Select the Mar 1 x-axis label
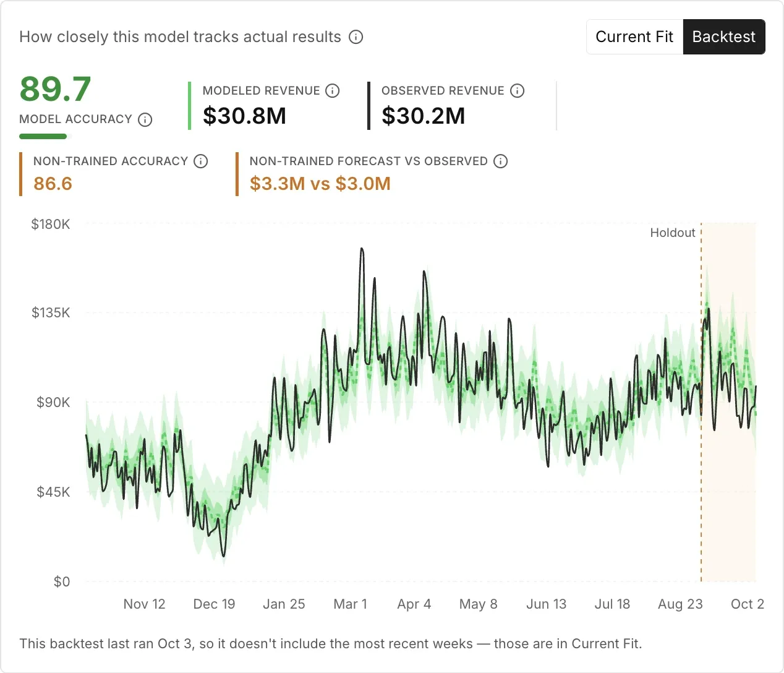 (x=350, y=604)
